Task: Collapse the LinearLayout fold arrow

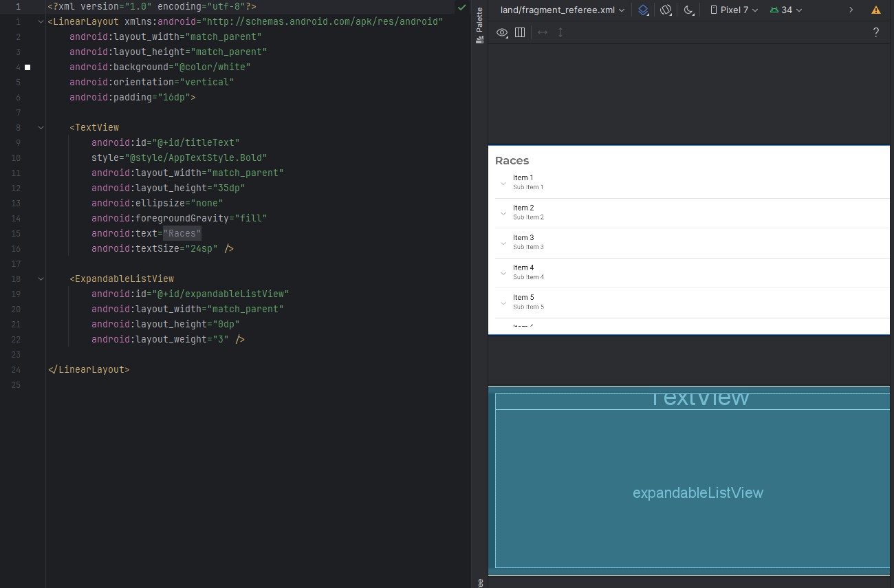Action: point(41,22)
